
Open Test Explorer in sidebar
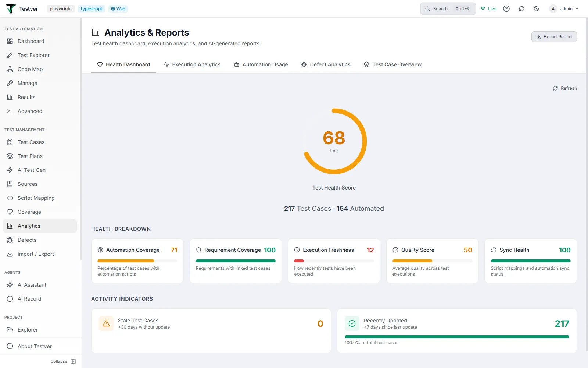click(40, 55)
